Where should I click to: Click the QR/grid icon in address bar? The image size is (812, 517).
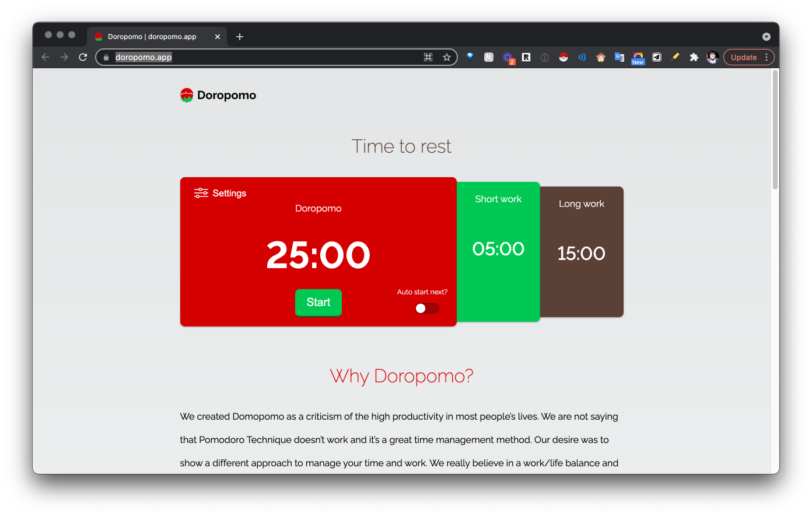coord(428,57)
